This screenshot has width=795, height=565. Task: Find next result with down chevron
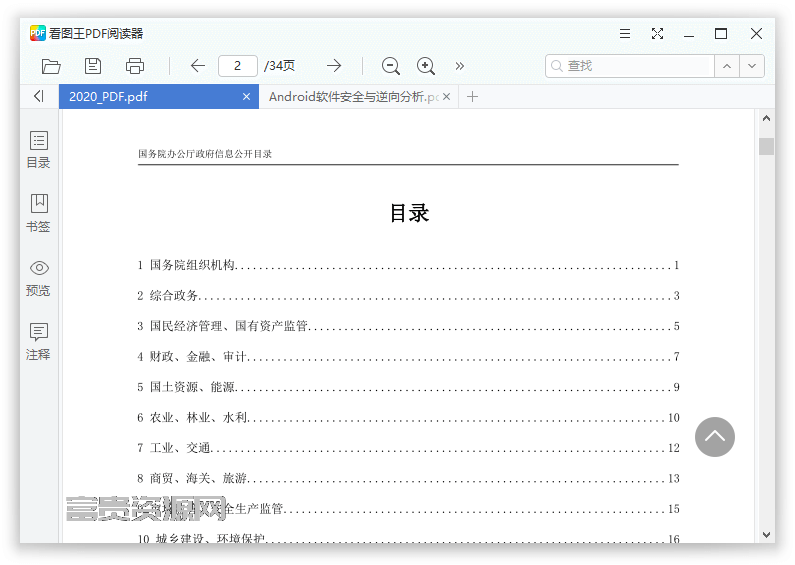click(x=752, y=66)
